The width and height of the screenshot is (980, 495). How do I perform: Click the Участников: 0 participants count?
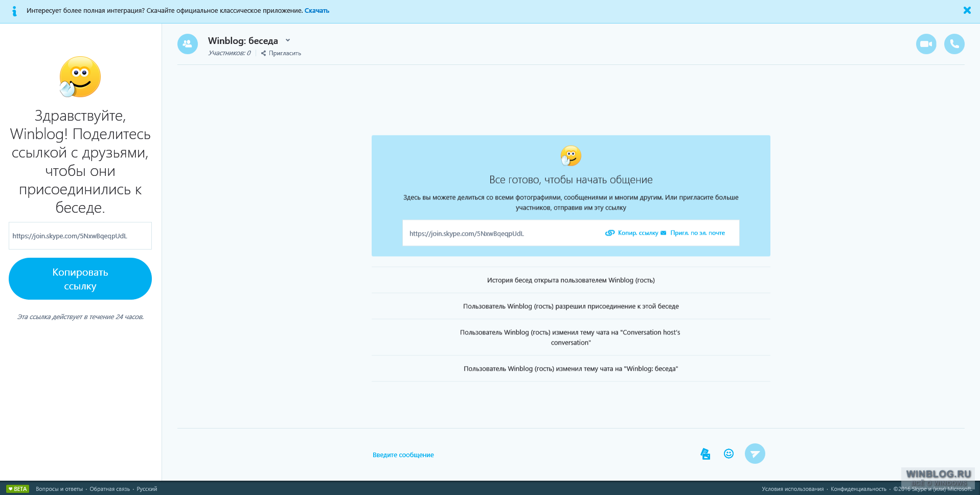click(229, 53)
